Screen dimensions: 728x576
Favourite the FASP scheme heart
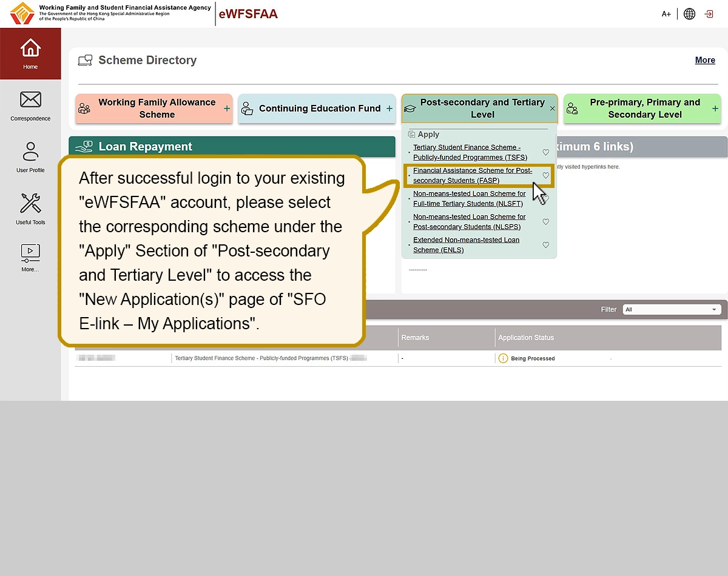coord(545,175)
